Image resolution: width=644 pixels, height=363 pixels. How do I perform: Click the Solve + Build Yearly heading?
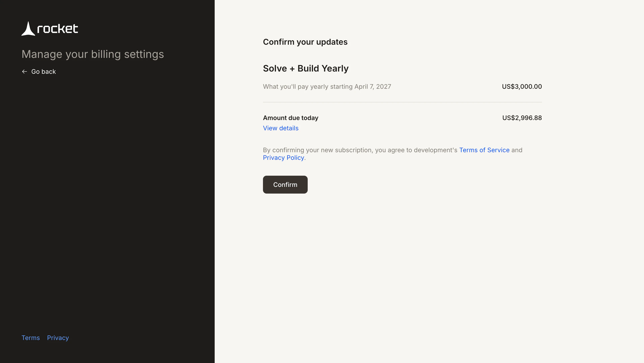pos(305,68)
